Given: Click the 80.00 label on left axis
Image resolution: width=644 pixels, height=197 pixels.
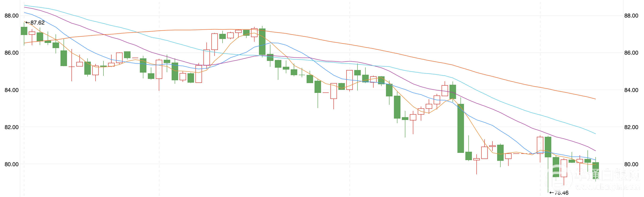Looking at the screenshot, I should coord(11,164).
